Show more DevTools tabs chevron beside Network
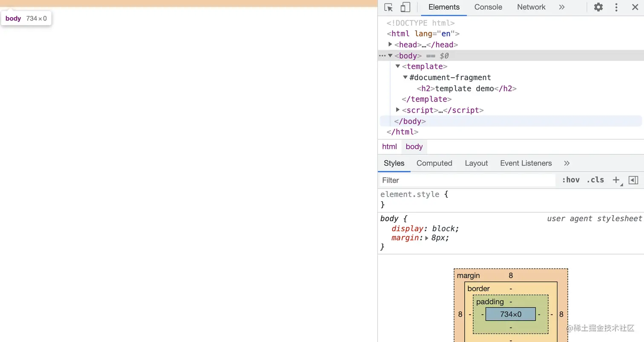Viewport: 644px width, 342px height. tap(562, 7)
